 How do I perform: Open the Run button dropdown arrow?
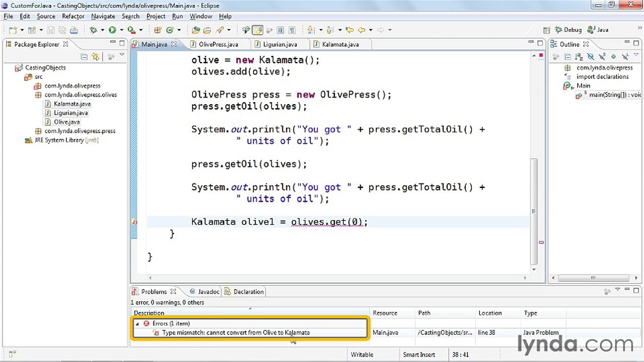[x=121, y=30]
